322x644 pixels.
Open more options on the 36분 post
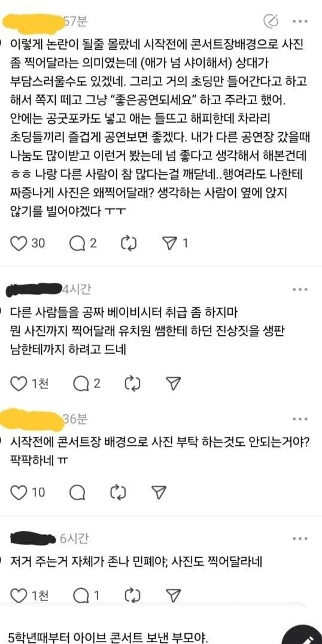pyautogui.click(x=300, y=419)
